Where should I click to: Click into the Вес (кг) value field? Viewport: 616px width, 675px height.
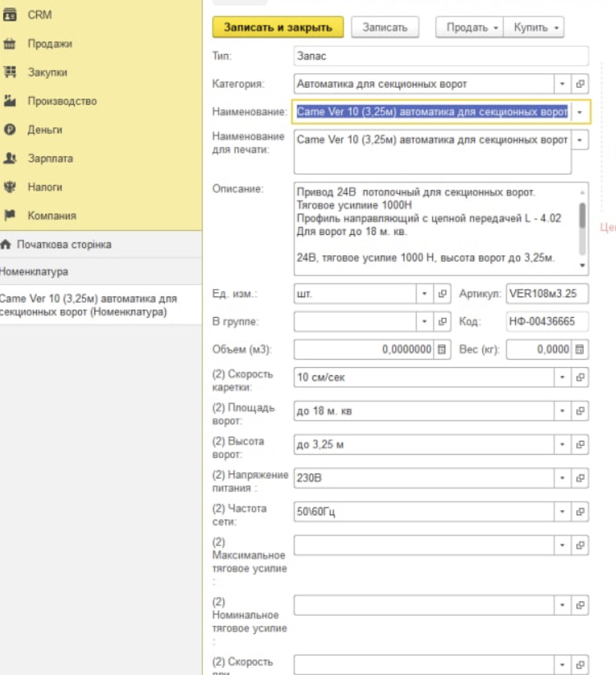[x=540, y=349]
